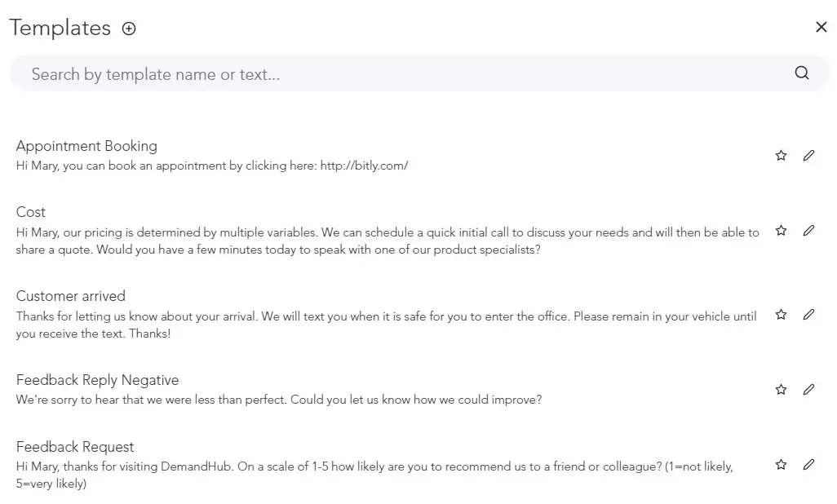Screen dimensions: 837x504
Task: Select the Appointment Booking template title
Action: pos(86,146)
